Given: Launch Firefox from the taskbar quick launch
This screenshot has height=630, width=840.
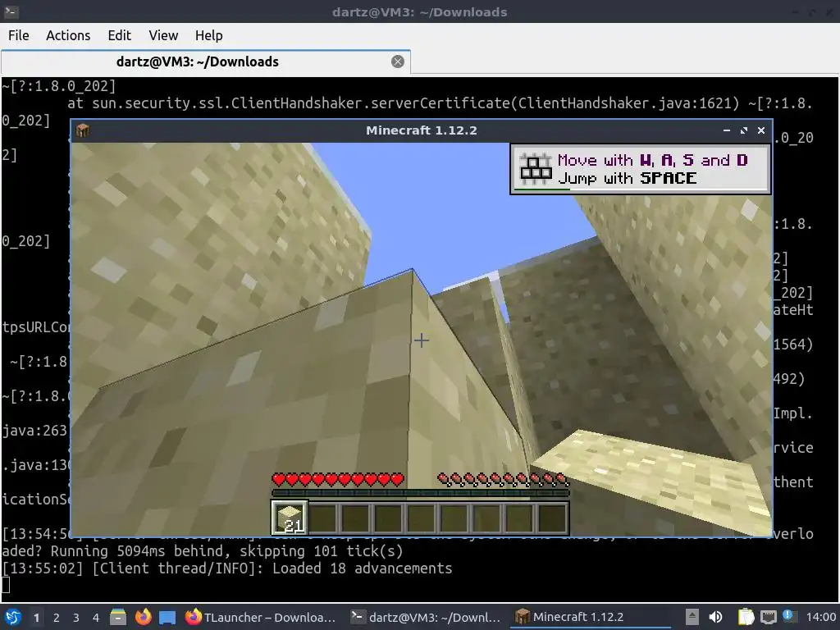Looking at the screenshot, I should pyautogui.click(x=143, y=617).
